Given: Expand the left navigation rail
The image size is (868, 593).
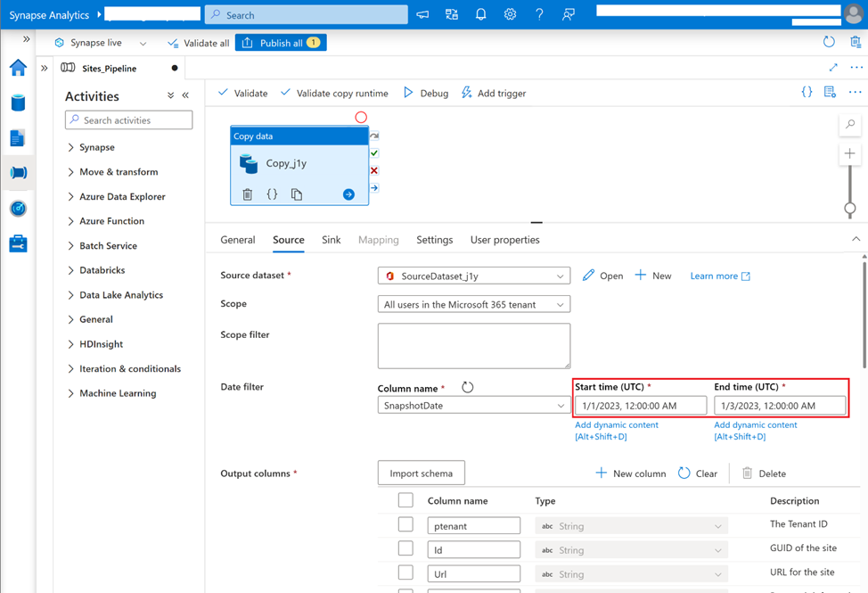Looking at the screenshot, I should point(26,39).
